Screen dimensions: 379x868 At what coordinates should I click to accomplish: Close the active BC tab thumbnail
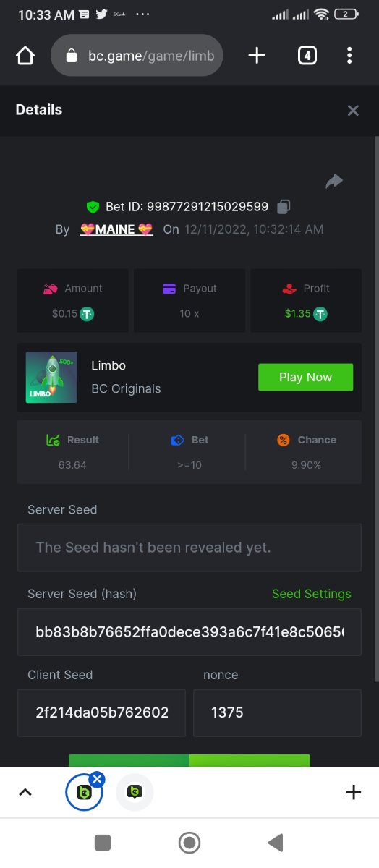click(98, 778)
